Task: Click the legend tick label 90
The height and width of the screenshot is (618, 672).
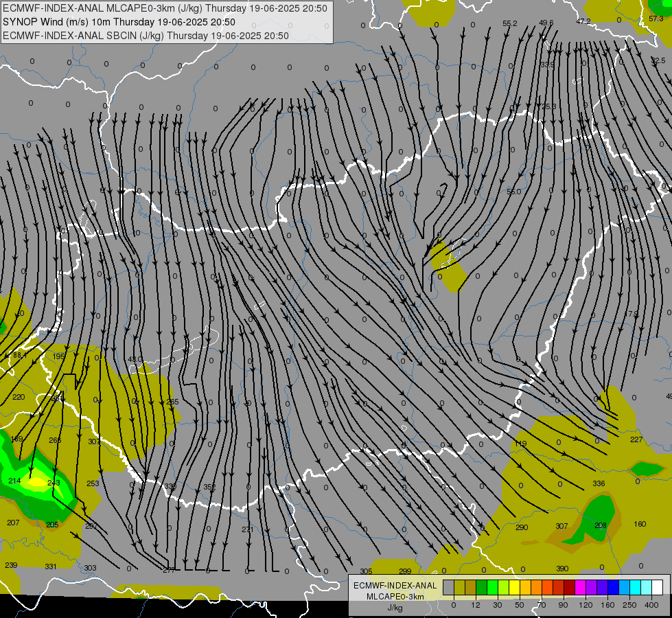Action: (563, 605)
